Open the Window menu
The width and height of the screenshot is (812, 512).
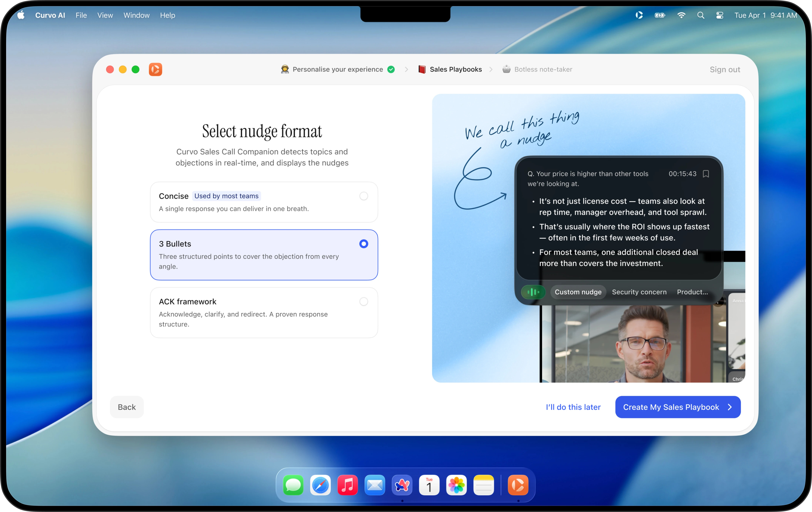137,15
